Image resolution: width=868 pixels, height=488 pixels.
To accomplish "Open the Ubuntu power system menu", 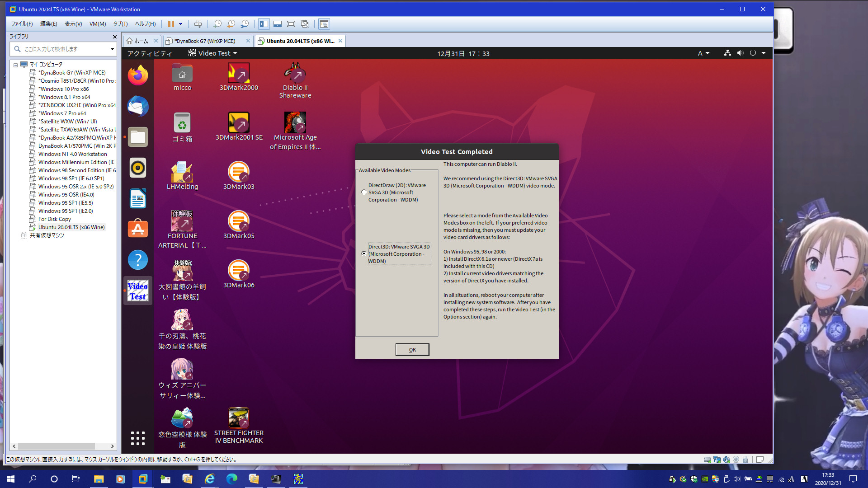I will point(757,53).
